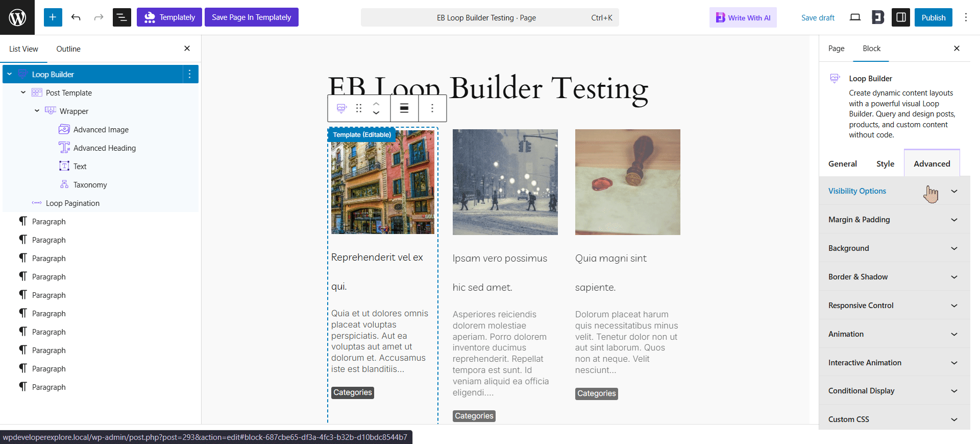Open Templately library
The height and width of the screenshot is (444, 980).
[x=169, y=17]
